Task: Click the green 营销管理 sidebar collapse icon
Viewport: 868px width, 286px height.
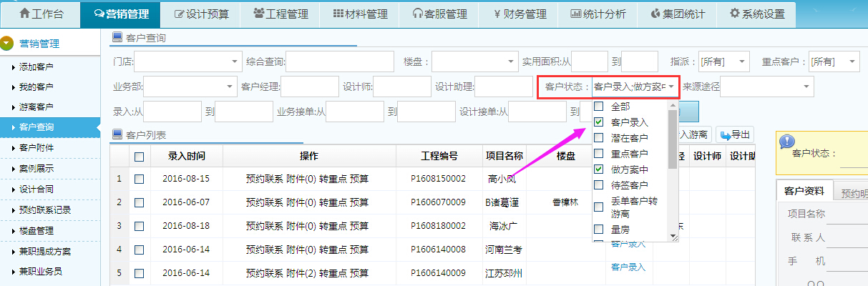Action: click(x=8, y=44)
